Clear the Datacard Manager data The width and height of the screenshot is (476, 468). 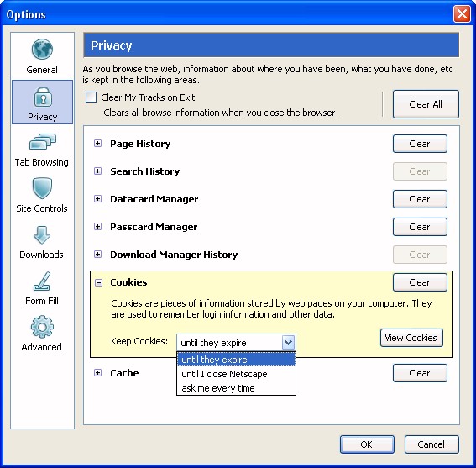click(x=420, y=199)
